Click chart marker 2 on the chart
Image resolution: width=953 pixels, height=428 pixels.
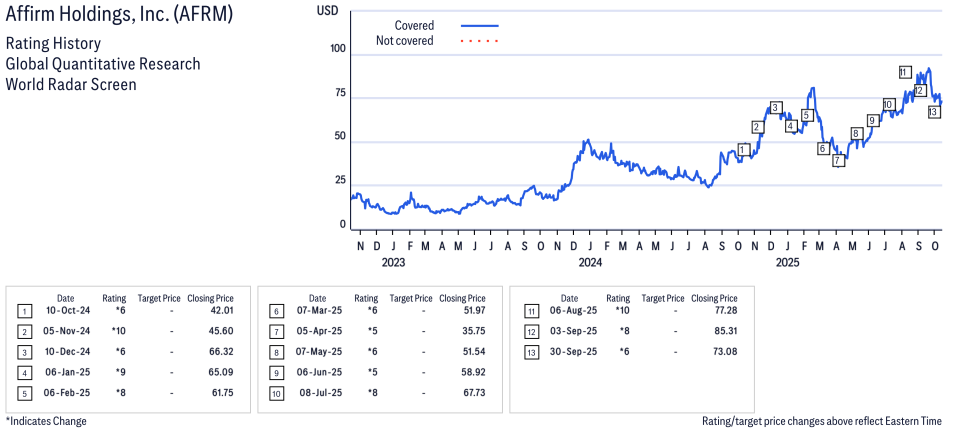(757, 126)
